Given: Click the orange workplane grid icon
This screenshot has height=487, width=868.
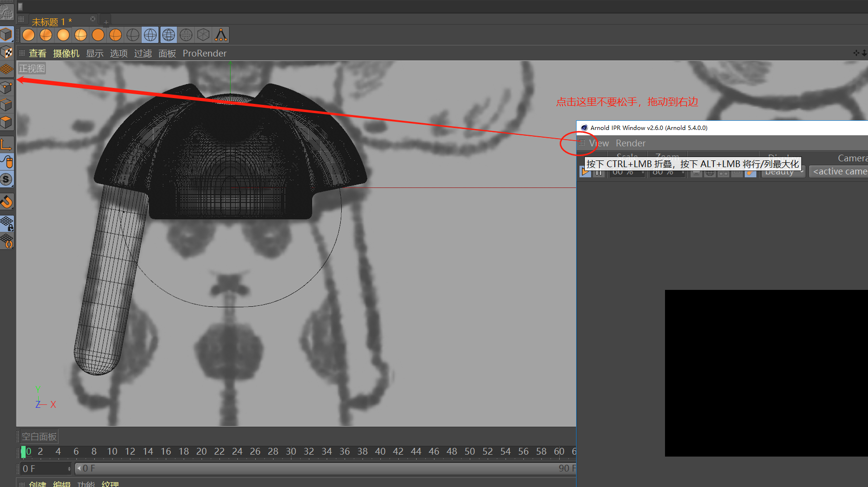Looking at the screenshot, I should point(7,69).
